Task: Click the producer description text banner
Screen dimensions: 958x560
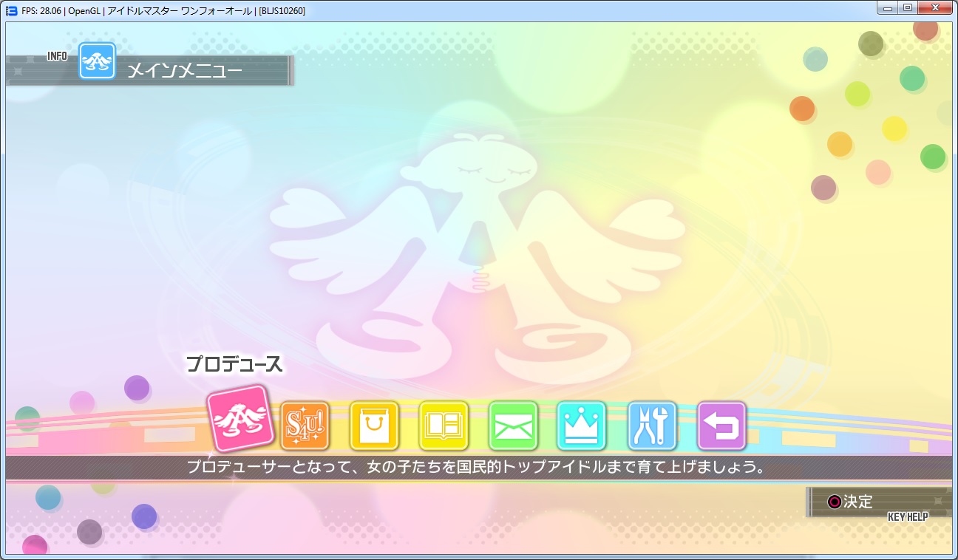Action: (x=479, y=468)
